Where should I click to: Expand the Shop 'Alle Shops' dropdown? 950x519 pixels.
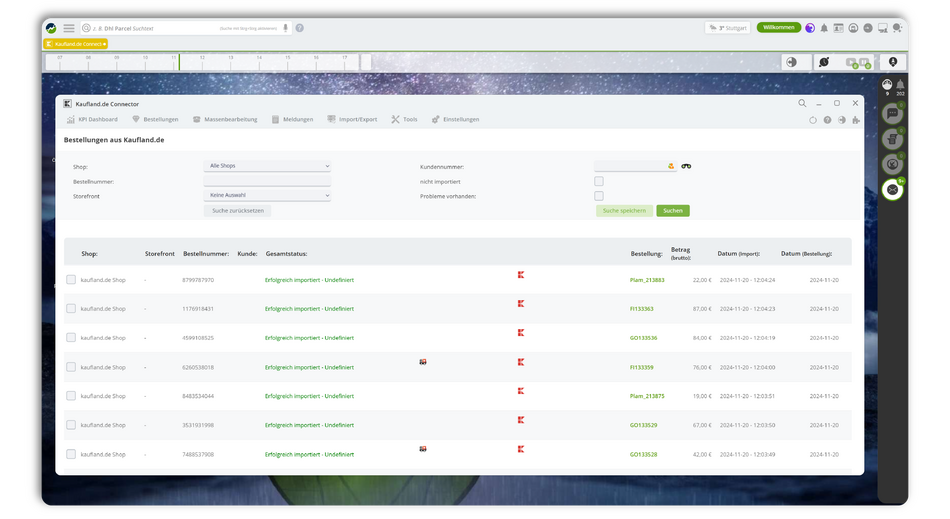click(267, 166)
